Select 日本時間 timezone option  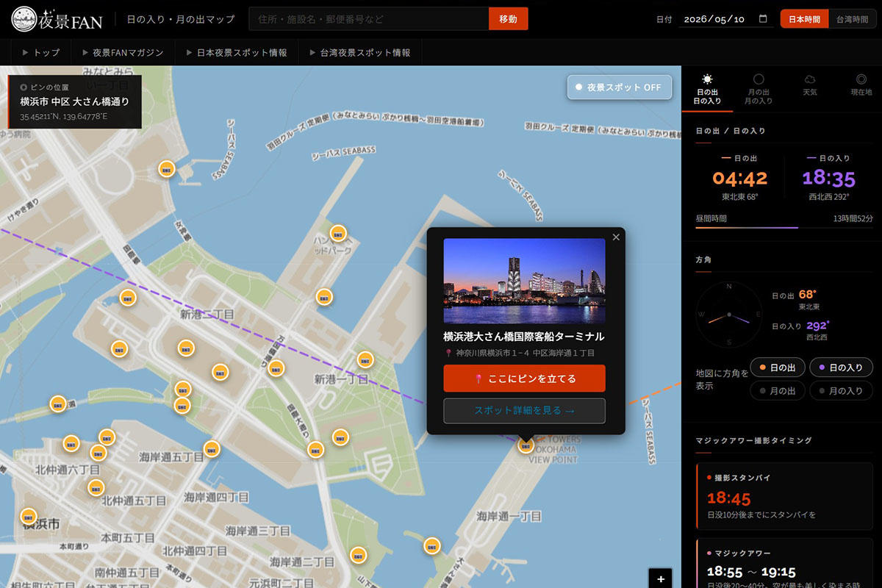click(804, 19)
